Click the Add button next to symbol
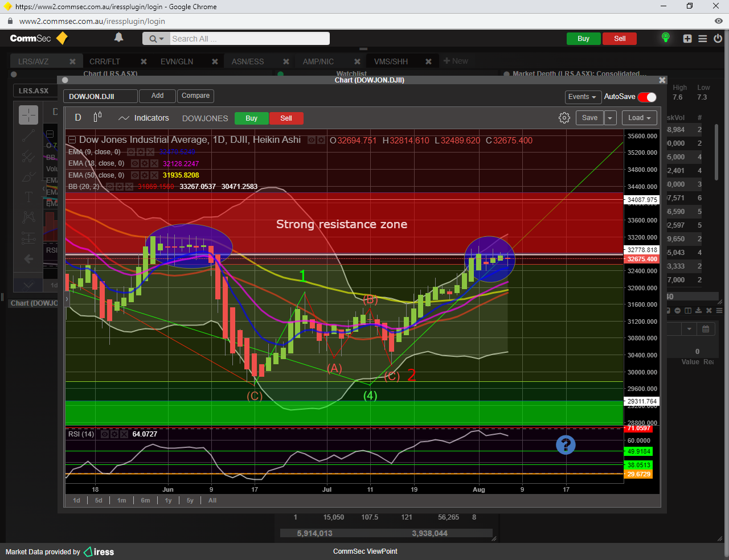Screen dimensions: 729x560 pyautogui.click(x=158, y=96)
